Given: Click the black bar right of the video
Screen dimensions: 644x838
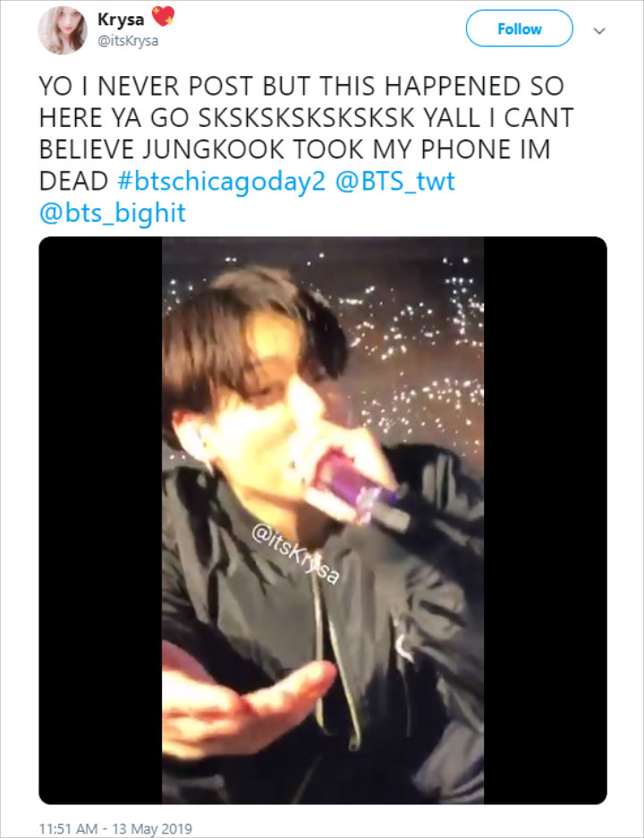Looking at the screenshot, I should point(545,520).
